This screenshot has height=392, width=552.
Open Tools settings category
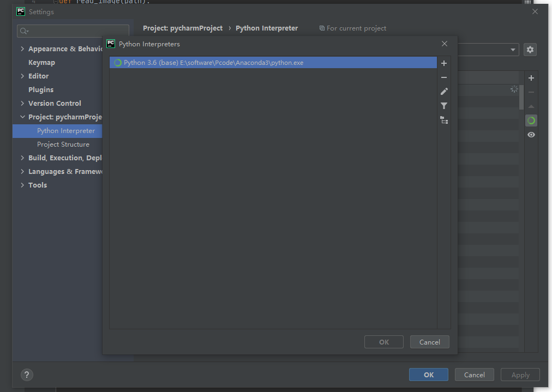click(x=37, y=185)
